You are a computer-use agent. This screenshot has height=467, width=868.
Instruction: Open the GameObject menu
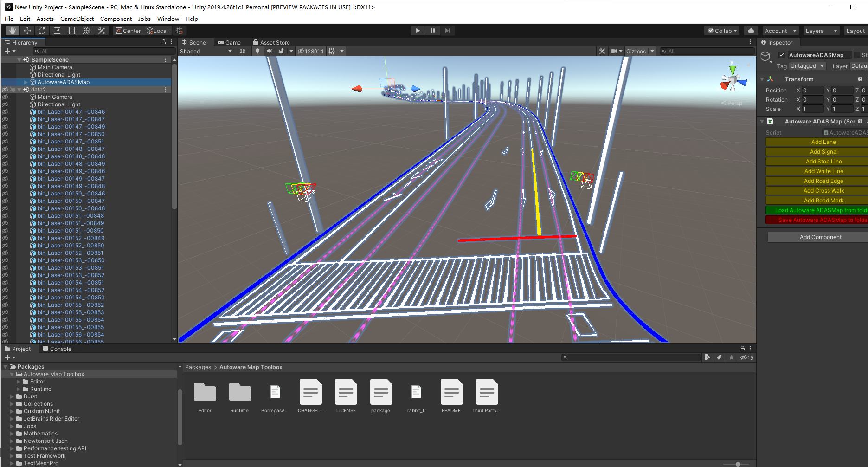77,19
